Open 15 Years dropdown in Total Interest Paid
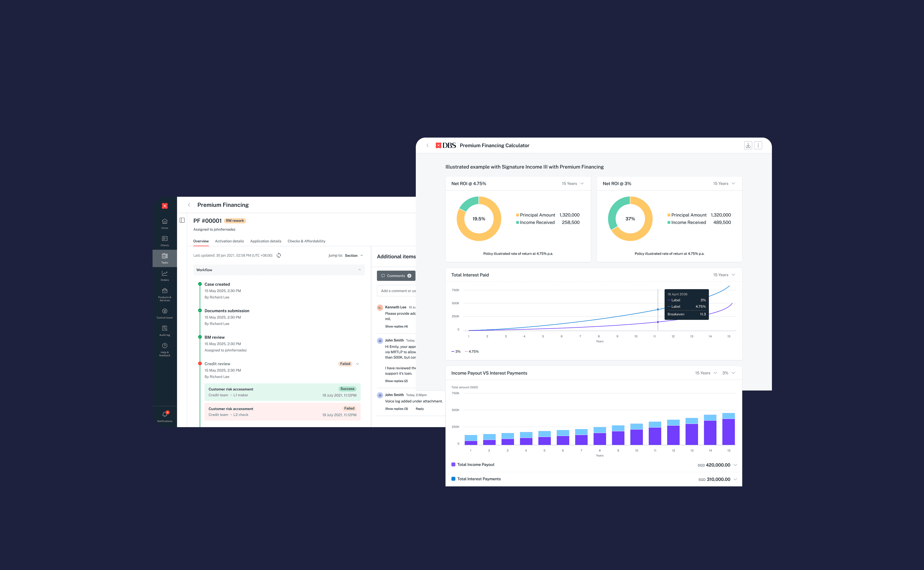The width and height of the screenshot is (924, 570). [x=723, y=275]
